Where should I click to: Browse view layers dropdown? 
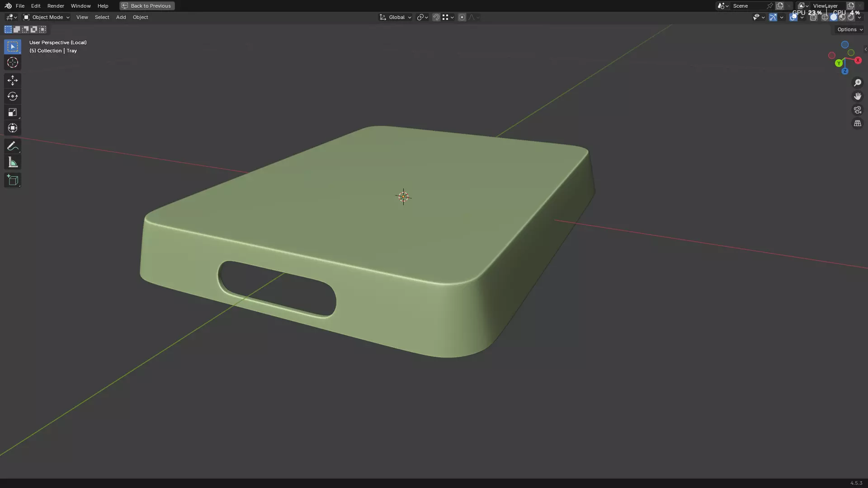803,6
